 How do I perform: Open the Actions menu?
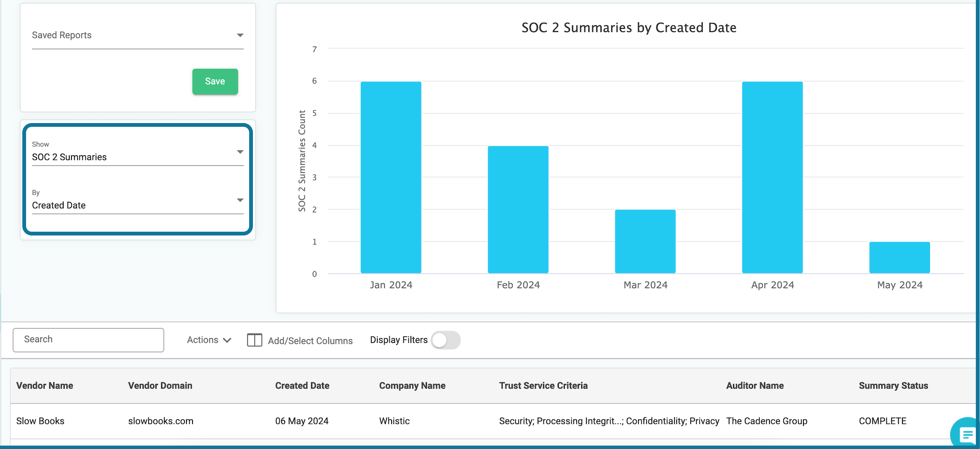209,340
